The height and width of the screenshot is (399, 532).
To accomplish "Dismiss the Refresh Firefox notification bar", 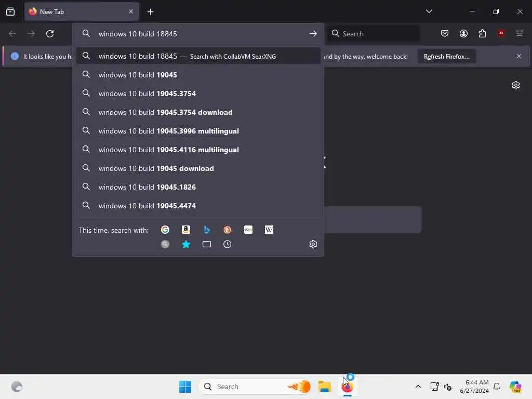I will coord(519,56).
